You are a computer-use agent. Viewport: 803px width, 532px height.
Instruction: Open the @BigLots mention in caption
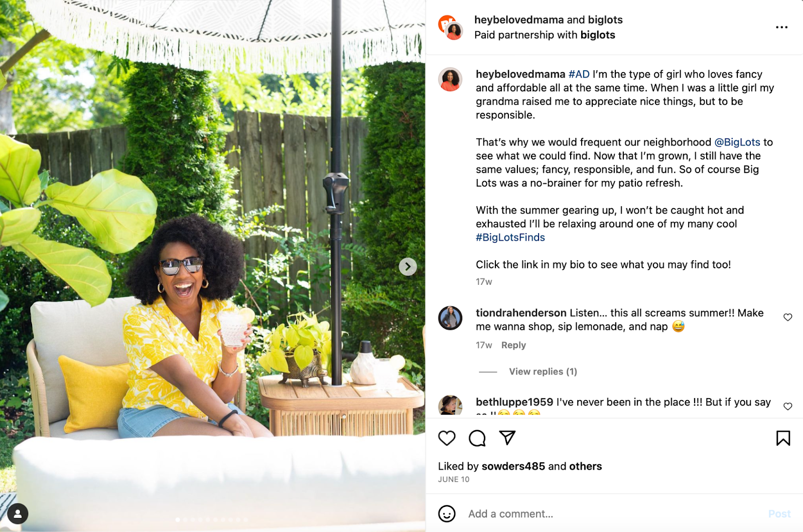pyautogui.click(x=737, y=142)
